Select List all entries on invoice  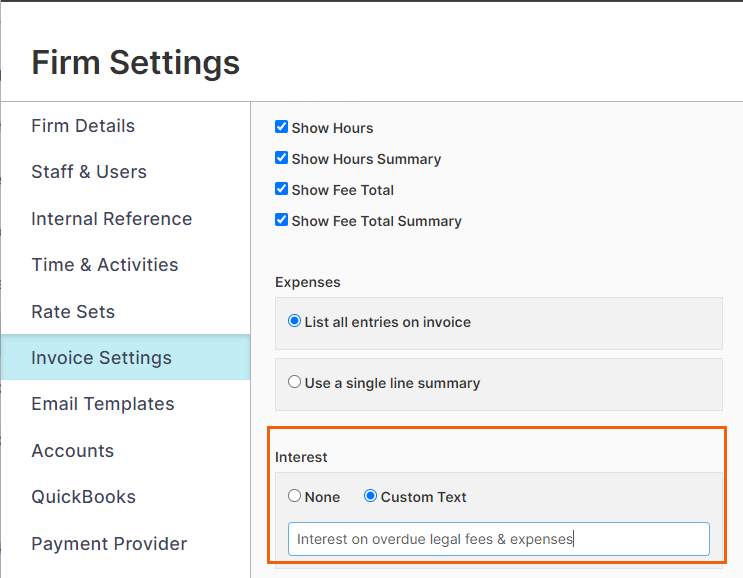point(294,322)
